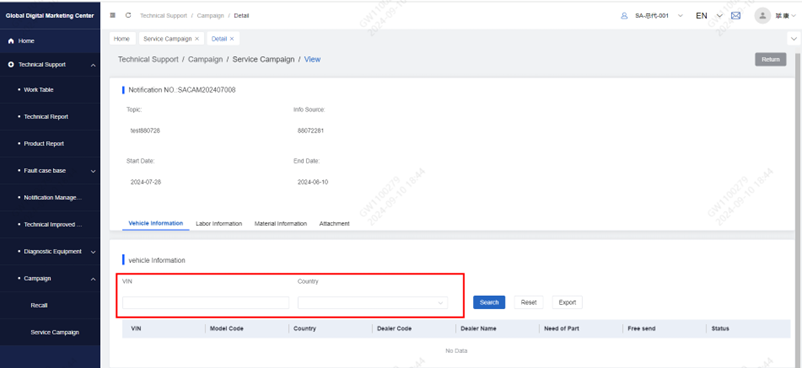The height and width of the screenshot is (368, 802).
Task: Click the user avatar icon
Action: tap(762, 15)
